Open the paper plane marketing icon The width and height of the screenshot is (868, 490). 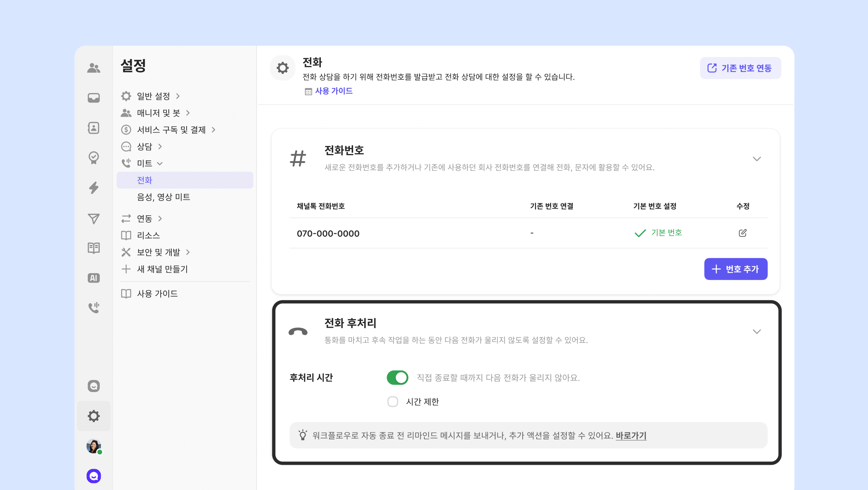[x=93, y=218]
